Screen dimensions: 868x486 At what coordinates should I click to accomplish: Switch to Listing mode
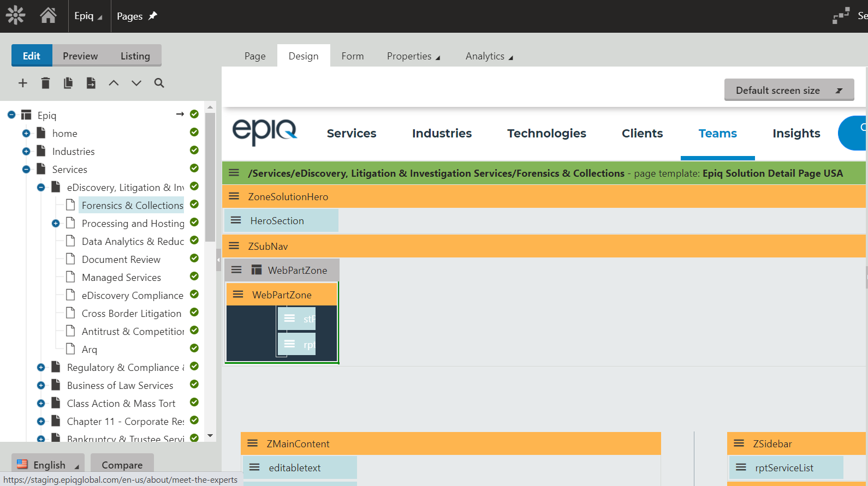tap(135, 56)
